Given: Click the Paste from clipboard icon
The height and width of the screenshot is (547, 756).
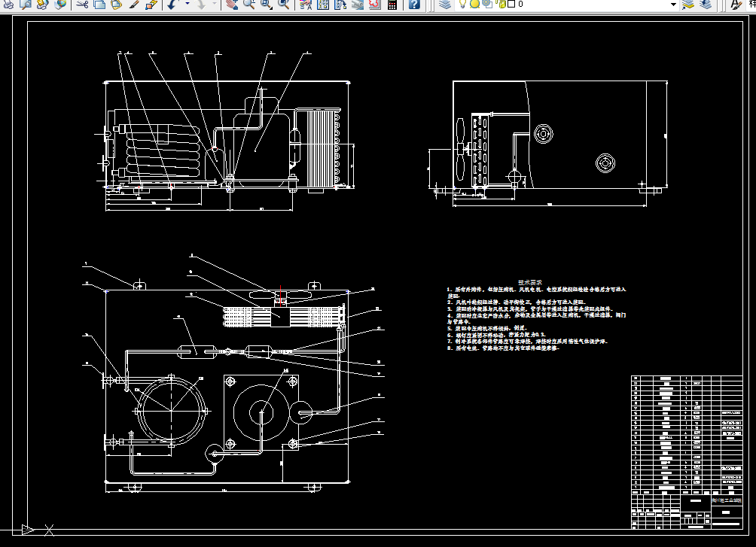Looking at the screenshot, I should point(117,4).
